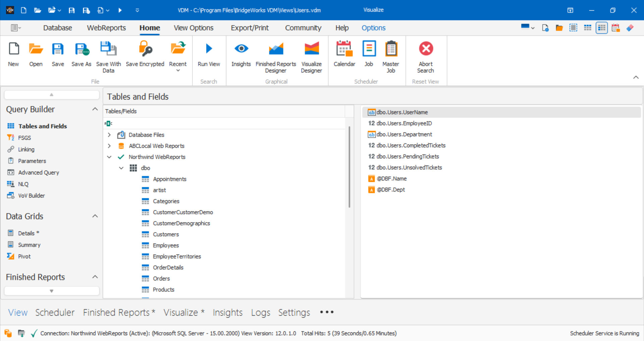Image resolution: width=644 pixels, height=341 pixels.
Task: Click the Run View play icon
Action: (209, 49)
